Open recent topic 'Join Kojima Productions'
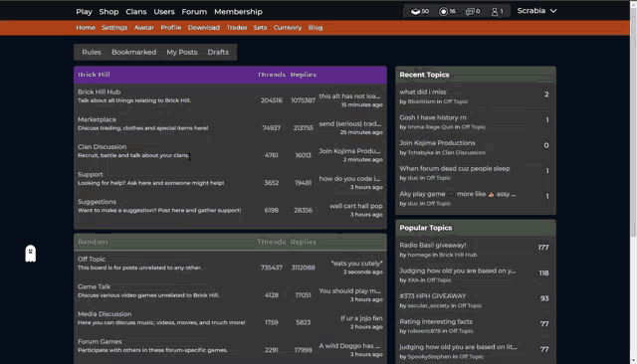The height and width of the screenshot is (364, 637). tap(437, 143)
